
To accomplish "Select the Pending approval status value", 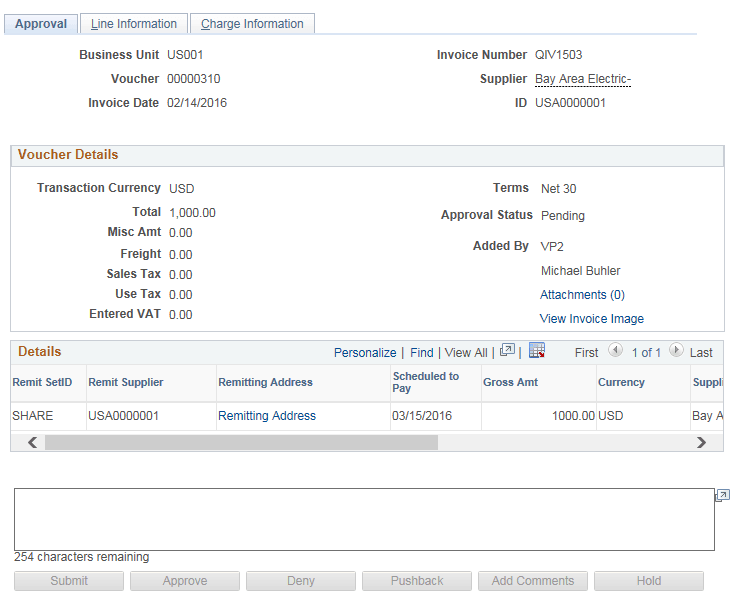I will coord(563,216).
